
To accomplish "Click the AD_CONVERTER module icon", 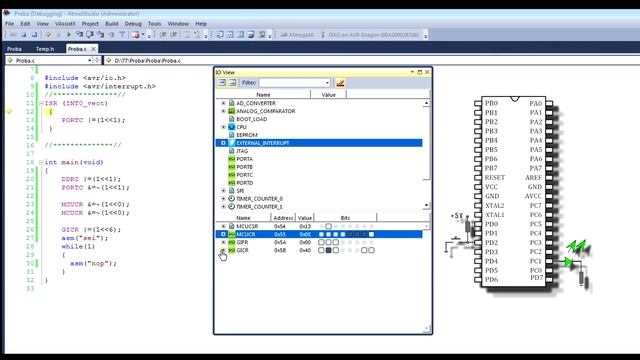I will [231, 103].
